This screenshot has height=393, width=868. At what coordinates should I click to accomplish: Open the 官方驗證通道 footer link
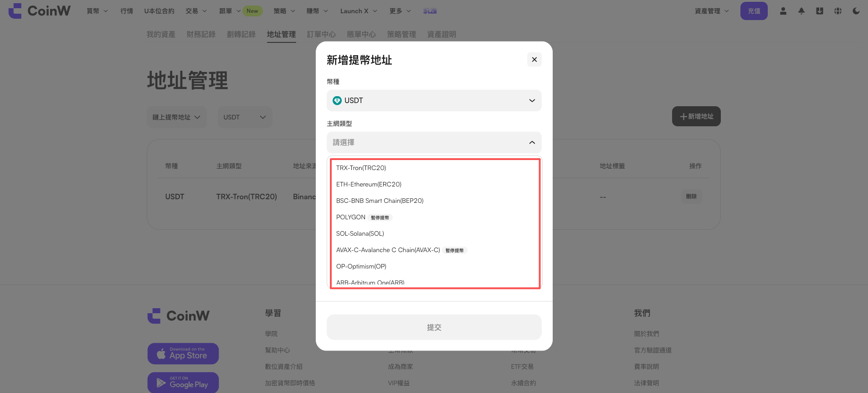(x=653, y=350)
